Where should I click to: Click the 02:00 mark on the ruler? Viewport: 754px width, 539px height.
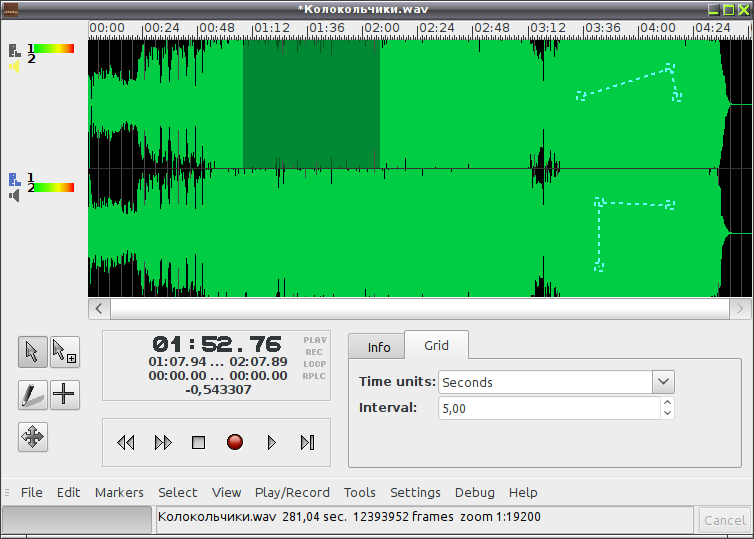(381, 28)
